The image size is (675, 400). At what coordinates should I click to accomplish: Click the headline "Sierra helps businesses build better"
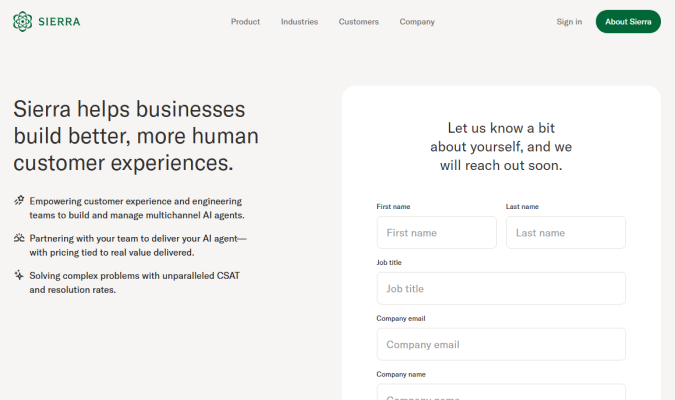pos(136,136)
